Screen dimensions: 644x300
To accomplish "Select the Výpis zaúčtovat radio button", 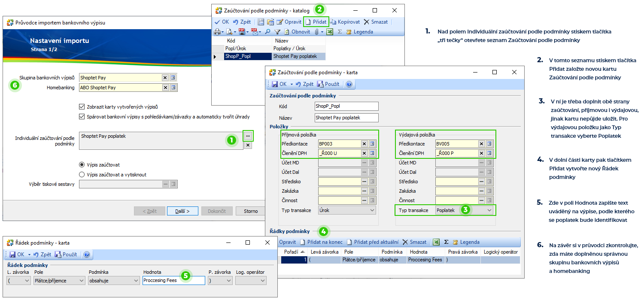I will click(x=82, y=164).
